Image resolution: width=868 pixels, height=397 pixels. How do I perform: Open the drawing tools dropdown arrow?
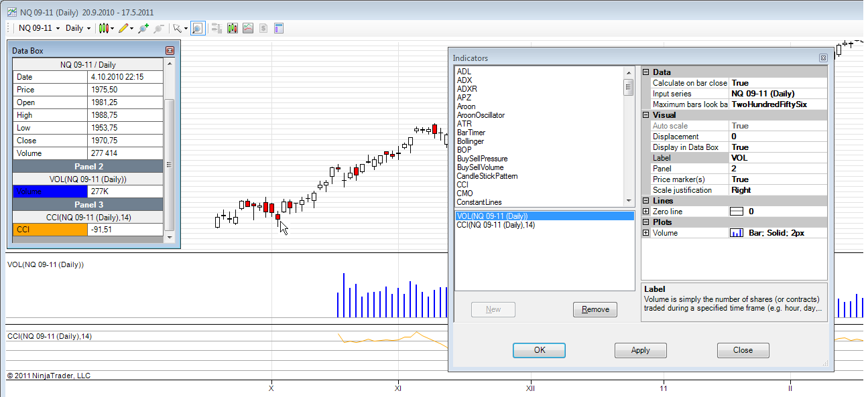point(132,28)
